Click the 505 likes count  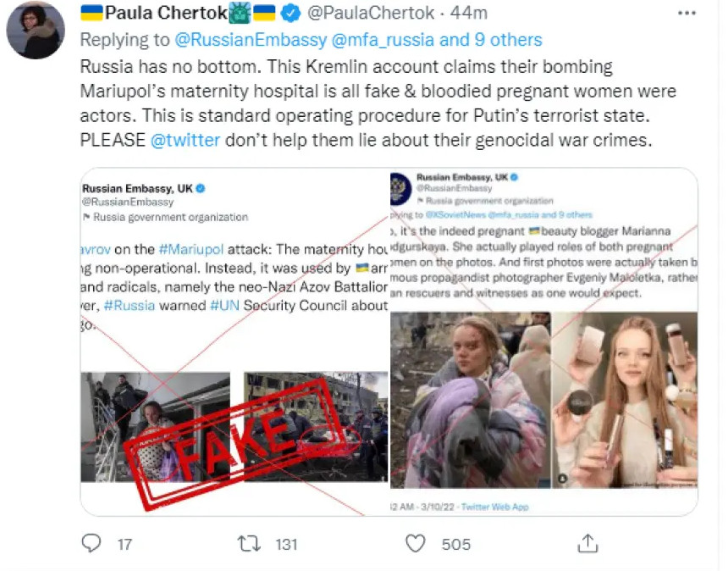pyautogui.click(x=456, y=544)
